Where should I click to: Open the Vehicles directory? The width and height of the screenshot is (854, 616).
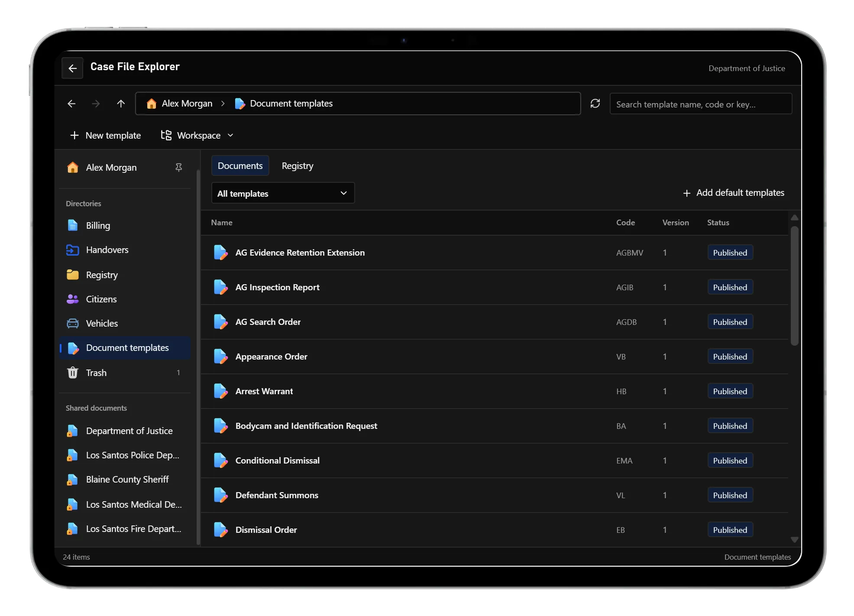coord(125,323)
